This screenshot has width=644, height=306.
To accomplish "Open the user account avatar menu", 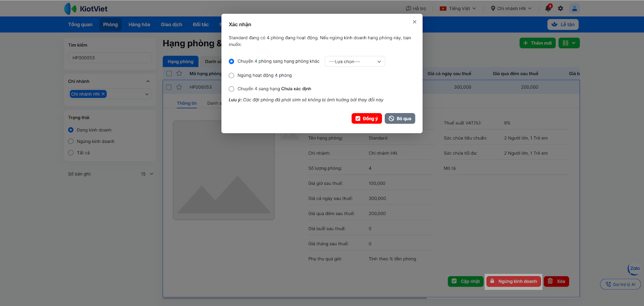I will coord(574,8).
